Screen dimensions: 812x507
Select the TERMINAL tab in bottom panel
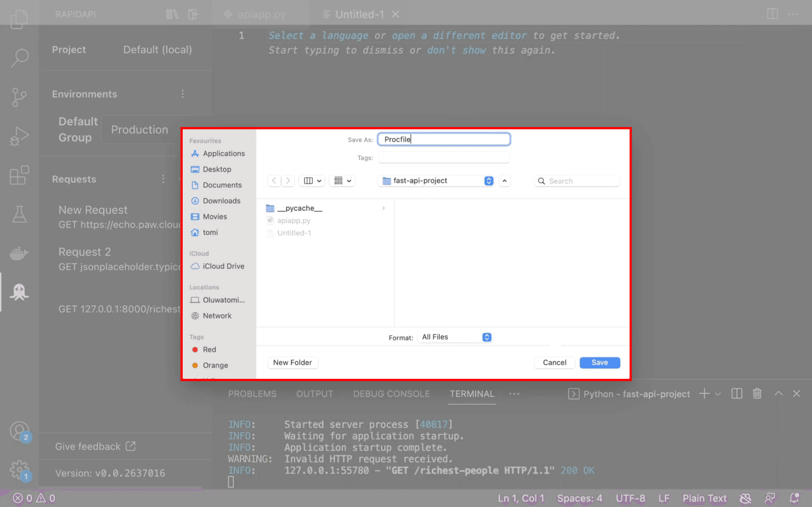pyautogui.click(x=472, y=393)
